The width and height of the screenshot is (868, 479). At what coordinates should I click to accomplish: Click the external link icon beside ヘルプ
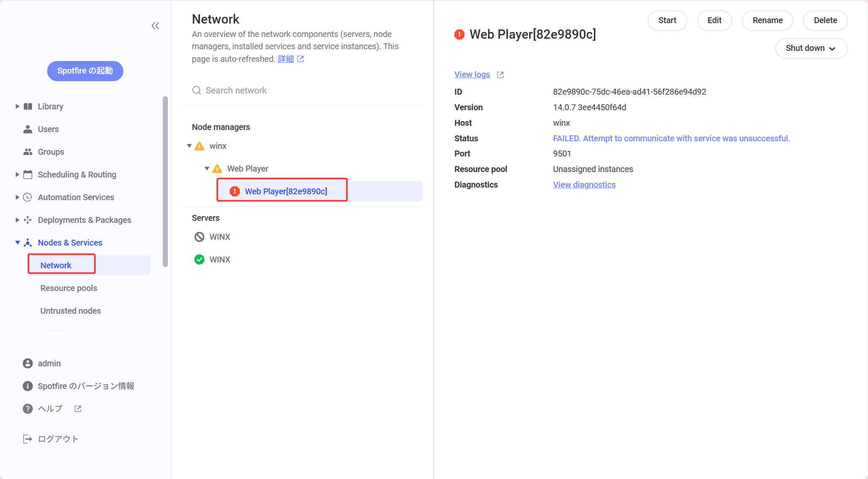click(x=78, y=409)
